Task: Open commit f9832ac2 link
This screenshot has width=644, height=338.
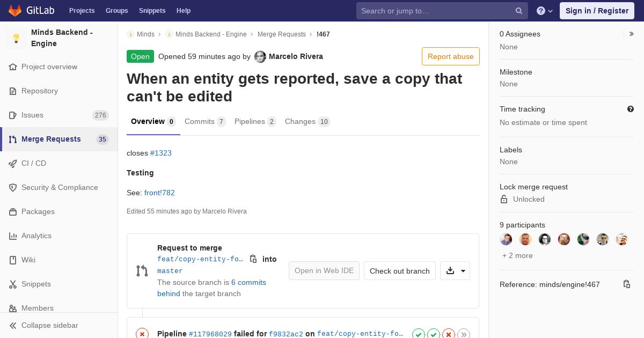Action: [286, 334]
